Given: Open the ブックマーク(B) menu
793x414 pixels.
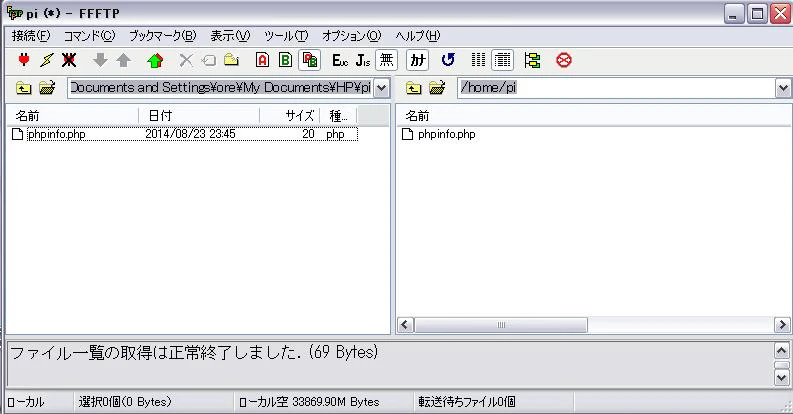Looking at the screenshot, I should (x=162, y=36).
